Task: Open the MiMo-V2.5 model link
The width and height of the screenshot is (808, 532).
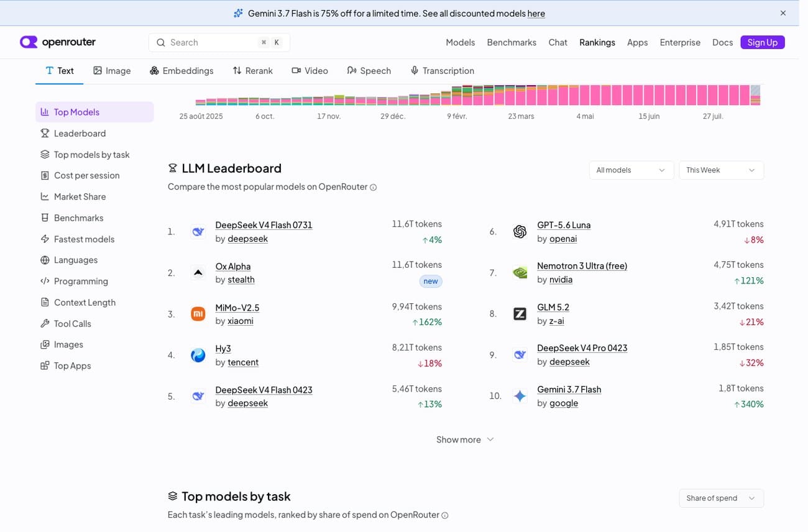Action: (237, 308)
